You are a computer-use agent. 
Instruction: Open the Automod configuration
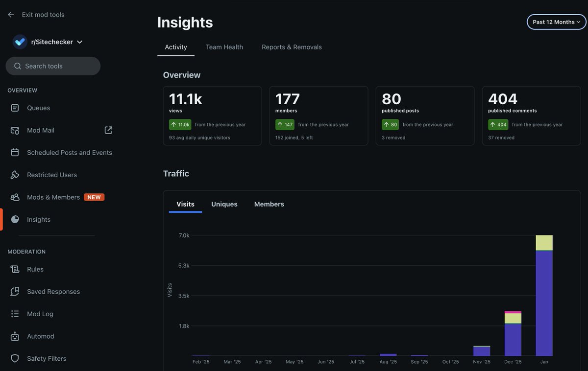(40, 336)
